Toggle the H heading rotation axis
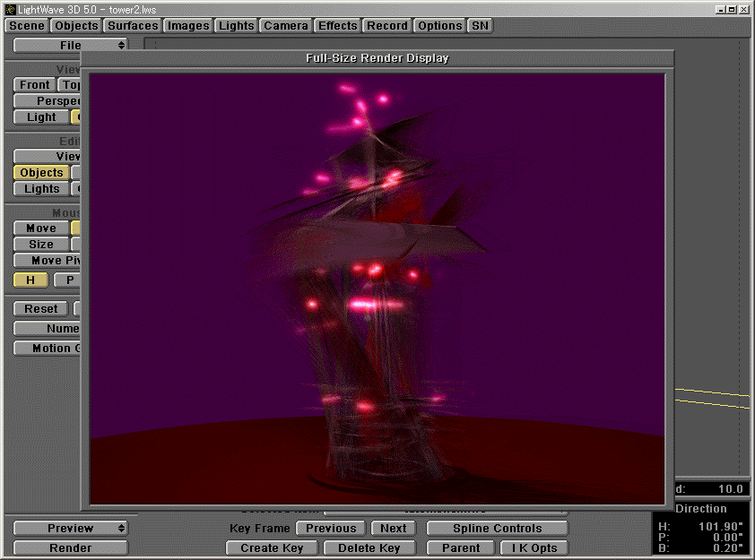755x560 pixels. 30,280
